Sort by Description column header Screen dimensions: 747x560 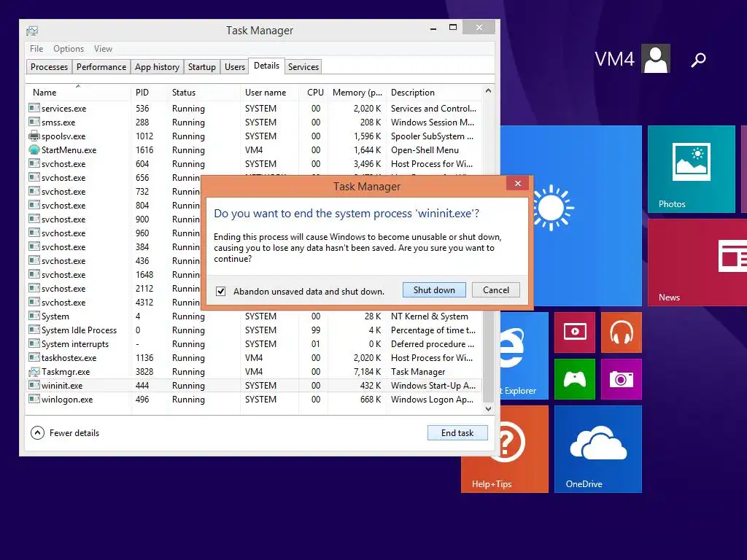[434, 93]
